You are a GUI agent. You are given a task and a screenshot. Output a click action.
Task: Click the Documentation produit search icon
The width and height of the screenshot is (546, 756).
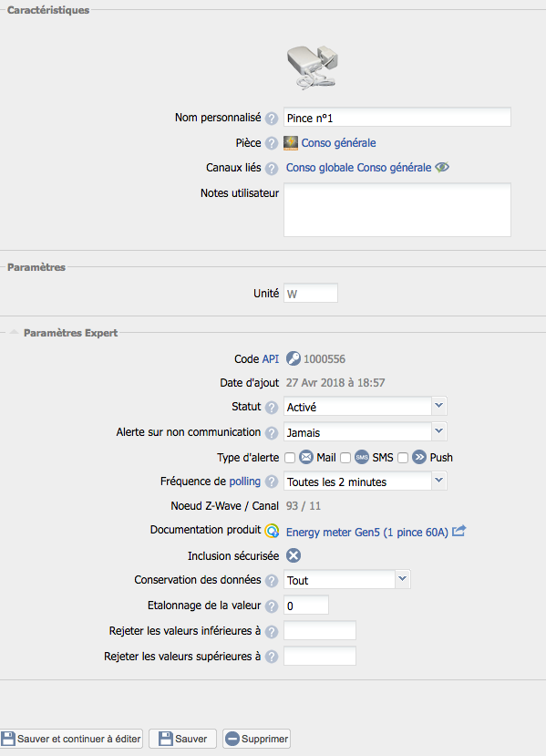pos(272,531)
